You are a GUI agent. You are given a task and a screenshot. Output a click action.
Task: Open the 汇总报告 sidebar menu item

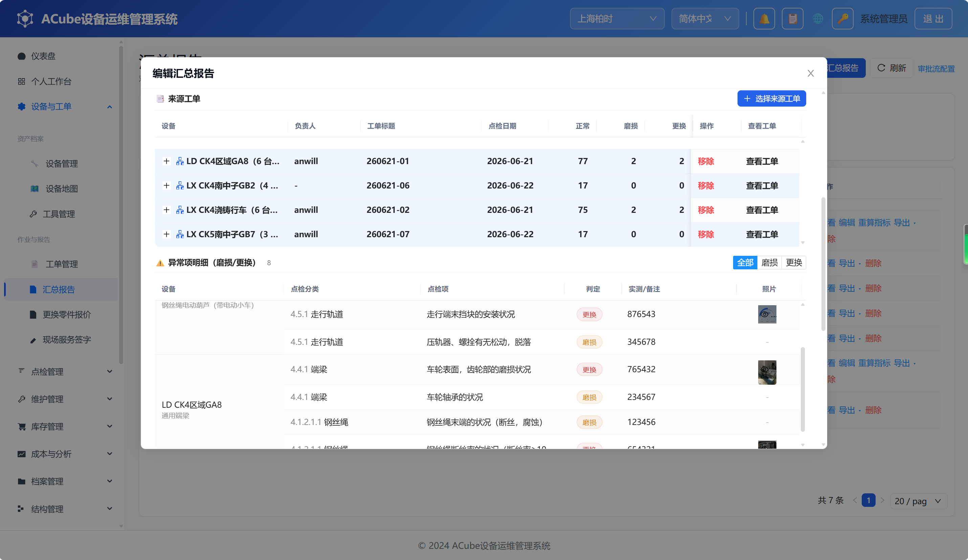[62, 289]
